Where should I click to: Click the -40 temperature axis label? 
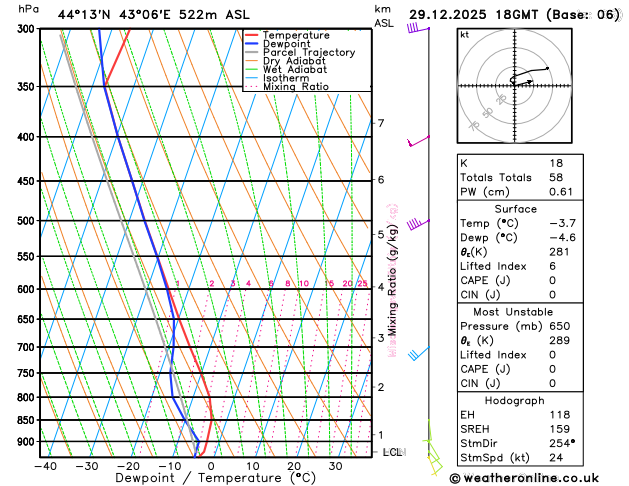(45, 466)
